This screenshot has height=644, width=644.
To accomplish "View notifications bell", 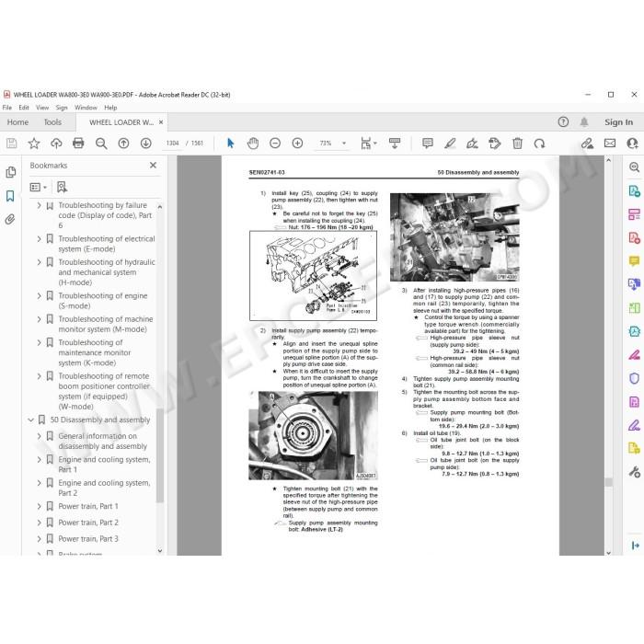I will tap(583, 122).
